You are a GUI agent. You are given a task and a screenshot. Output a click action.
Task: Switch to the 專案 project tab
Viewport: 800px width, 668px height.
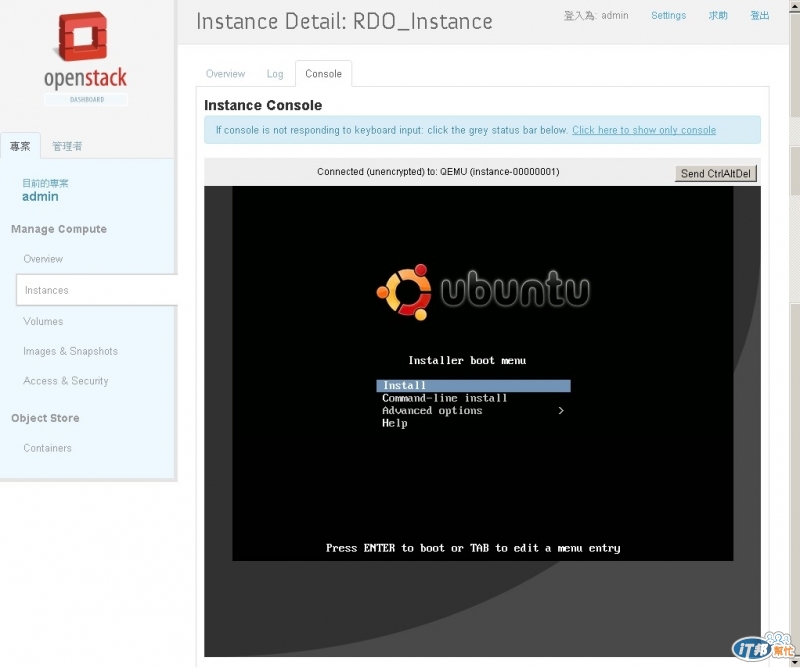pos(20,146)
